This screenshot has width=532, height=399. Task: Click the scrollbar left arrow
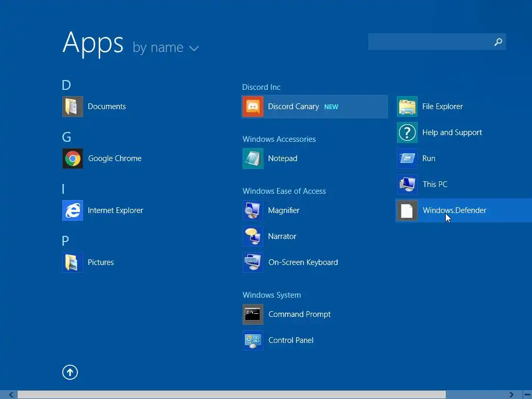(x=11, y=395)
